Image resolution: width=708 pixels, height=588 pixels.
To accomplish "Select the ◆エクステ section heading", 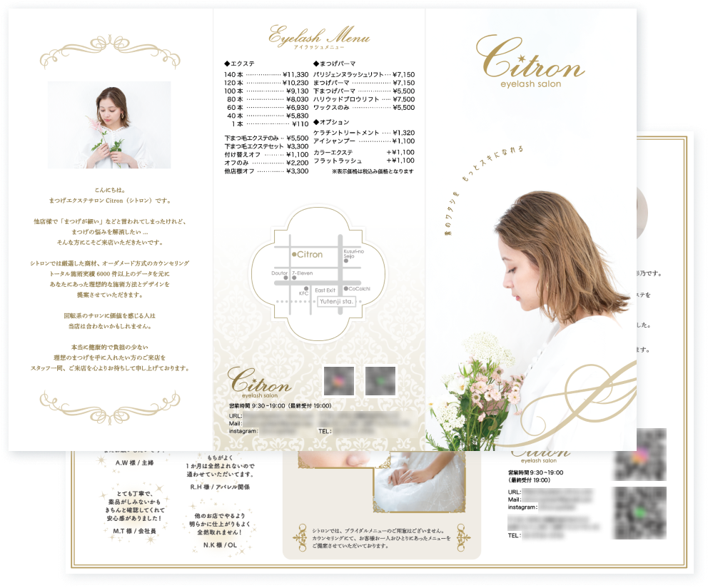I will (239, 64).
